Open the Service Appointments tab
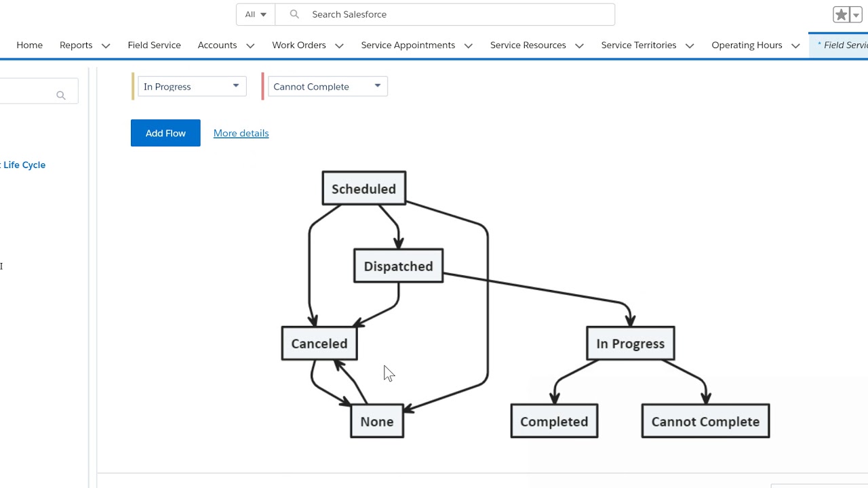868x488 pixels. [x=408, y=45]
